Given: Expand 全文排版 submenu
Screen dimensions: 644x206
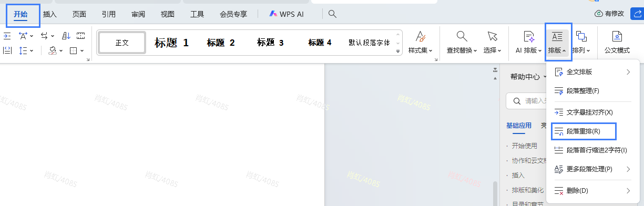Looking at the screenshot, I should [x=628, y=72].
